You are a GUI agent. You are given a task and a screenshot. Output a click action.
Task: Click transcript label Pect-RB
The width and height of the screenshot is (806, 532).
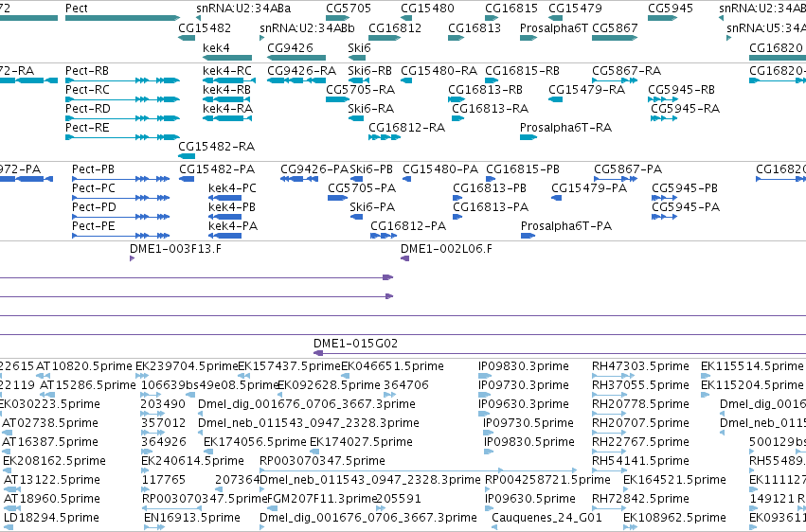pyautogui.click(x=87, y=71)
